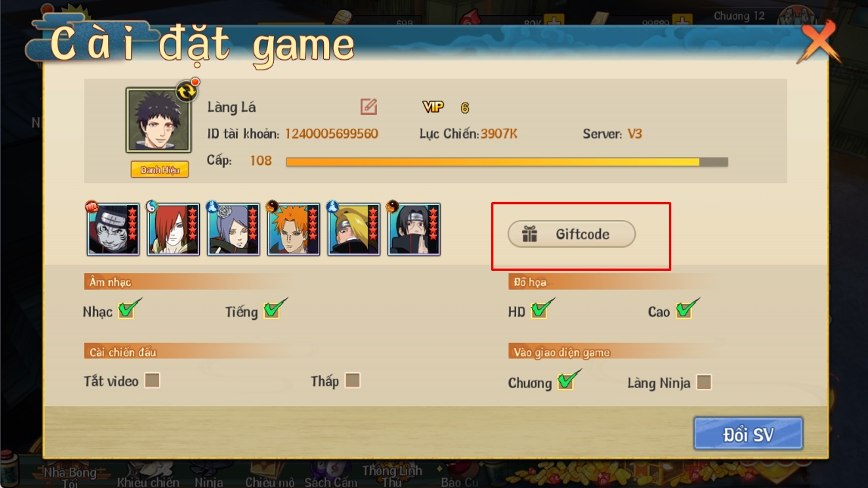Enable the Tắt video checkbox
Screen dimensions: 868x488
tap(152, 381)
